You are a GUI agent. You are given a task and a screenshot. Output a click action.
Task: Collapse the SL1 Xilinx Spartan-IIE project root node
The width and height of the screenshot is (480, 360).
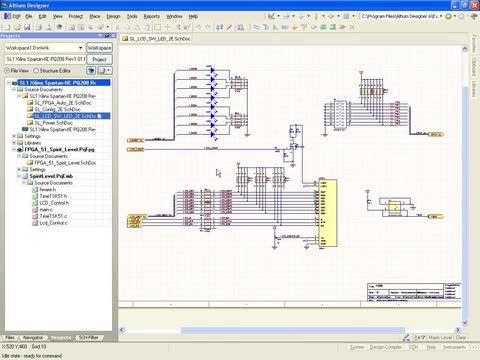click(9, 83)
